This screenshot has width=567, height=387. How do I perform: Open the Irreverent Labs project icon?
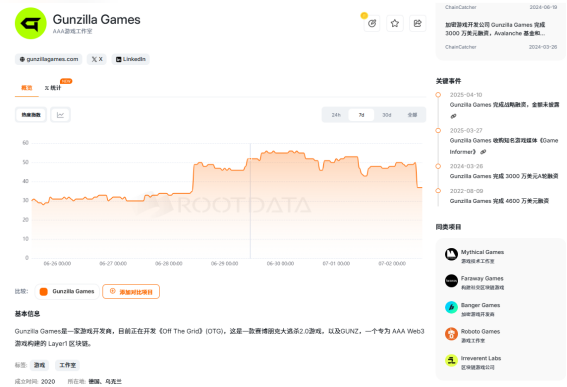(451, 360)
